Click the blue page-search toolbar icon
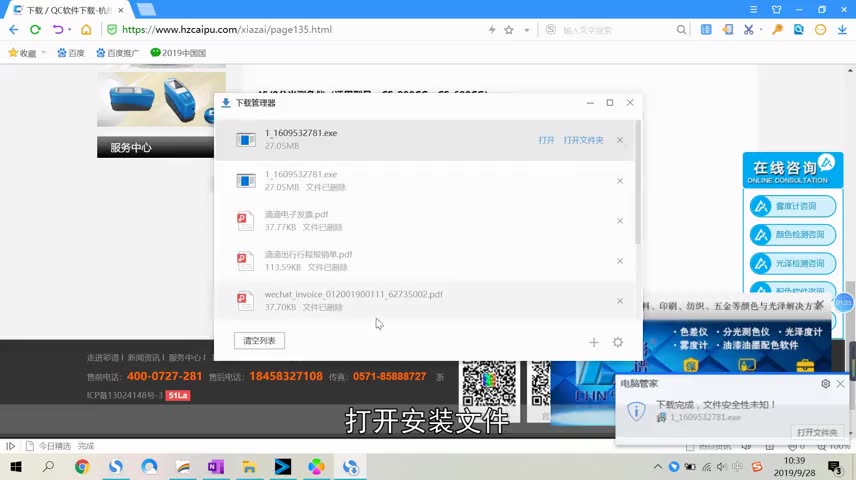The height and width of the screenshot is (480, 856). tap(799, 29)
